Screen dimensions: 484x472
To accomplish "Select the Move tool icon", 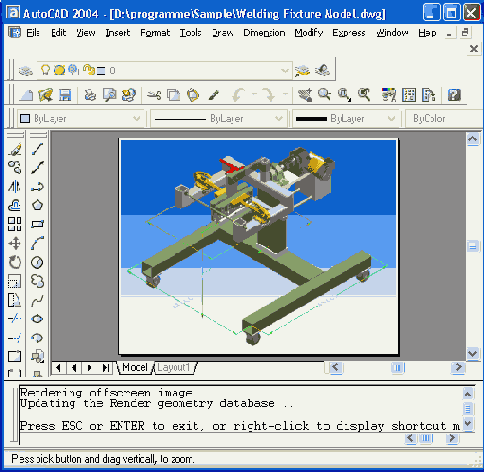I will point(15,243).
